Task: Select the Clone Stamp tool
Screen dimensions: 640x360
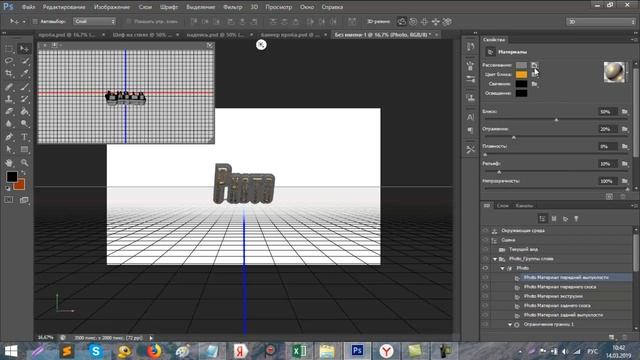Action: tap(9, 99)
